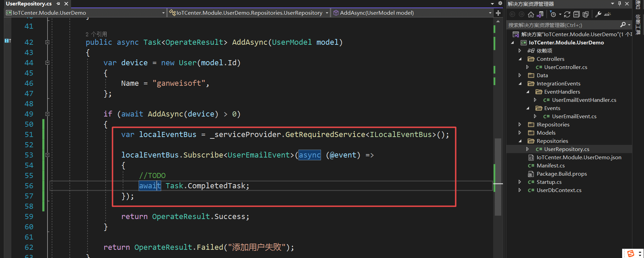Click the editor vertical scrollbar thumb

(x=498, y=177)
